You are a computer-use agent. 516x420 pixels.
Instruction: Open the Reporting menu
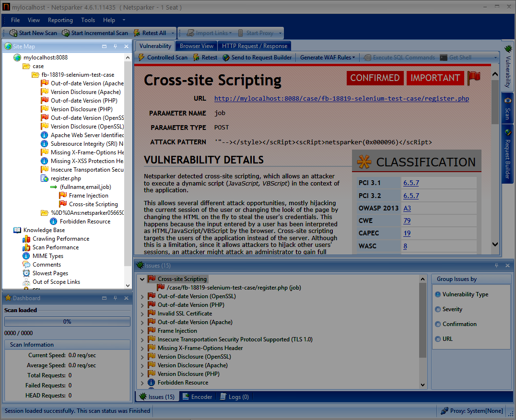tap(60, 20)
